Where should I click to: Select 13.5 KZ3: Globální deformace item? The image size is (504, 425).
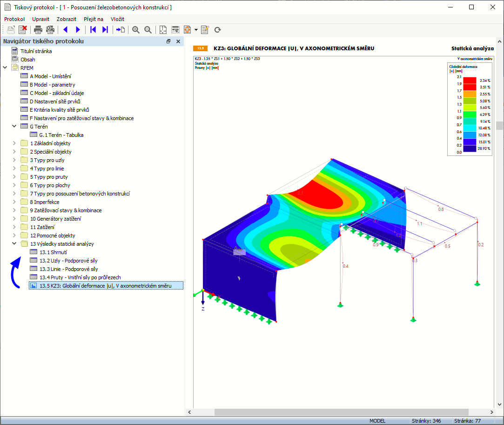(x=106, y=286)
